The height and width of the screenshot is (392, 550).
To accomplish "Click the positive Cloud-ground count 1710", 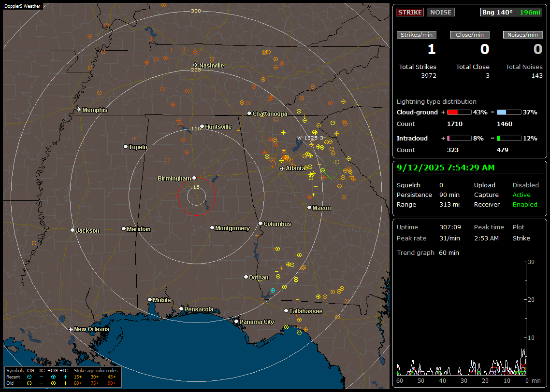I will tap(455, 124).
